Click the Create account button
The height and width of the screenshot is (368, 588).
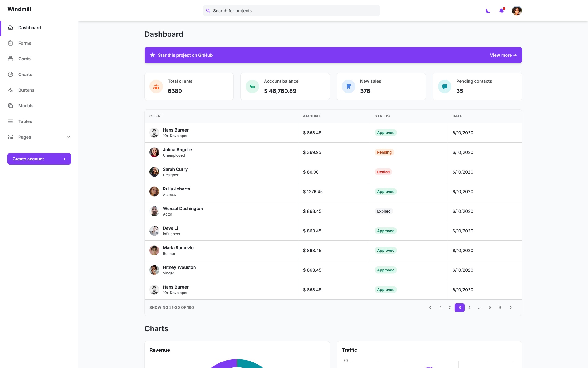point(39,159)
